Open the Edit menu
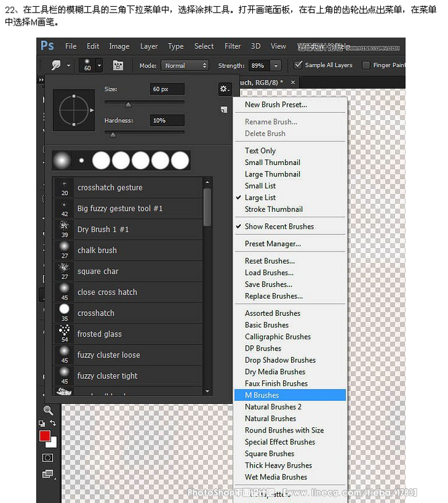Screen dimensions: 448x503 (93, 46)
